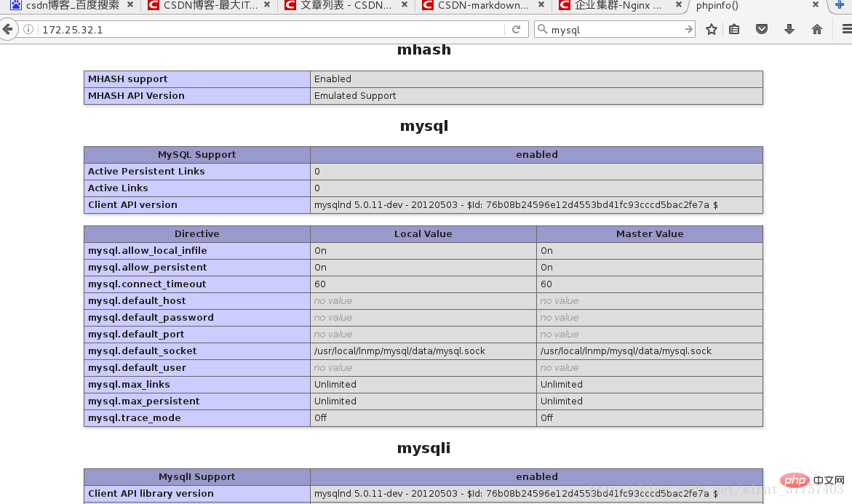
Task: Click the address bar showing 172.25.32.1
Action: pos(271,29)
